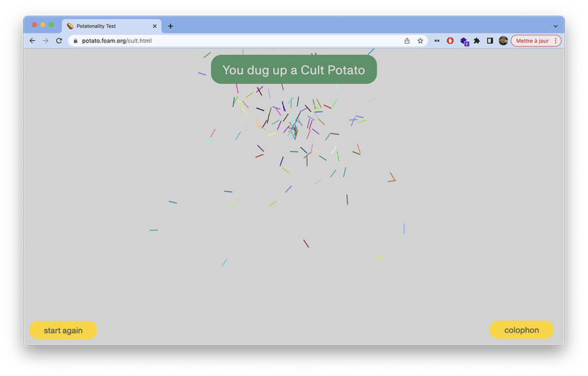Image resolution: width=588 pixels, height=376 pixels.
Task: Click the start again button
Action: (x=63, y=330)
